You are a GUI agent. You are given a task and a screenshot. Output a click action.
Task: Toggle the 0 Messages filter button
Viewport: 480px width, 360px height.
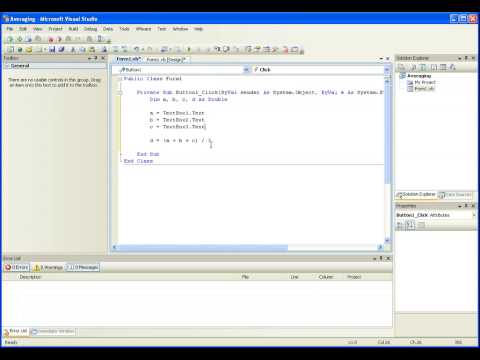pyautogui.click(x=82, y=267)
